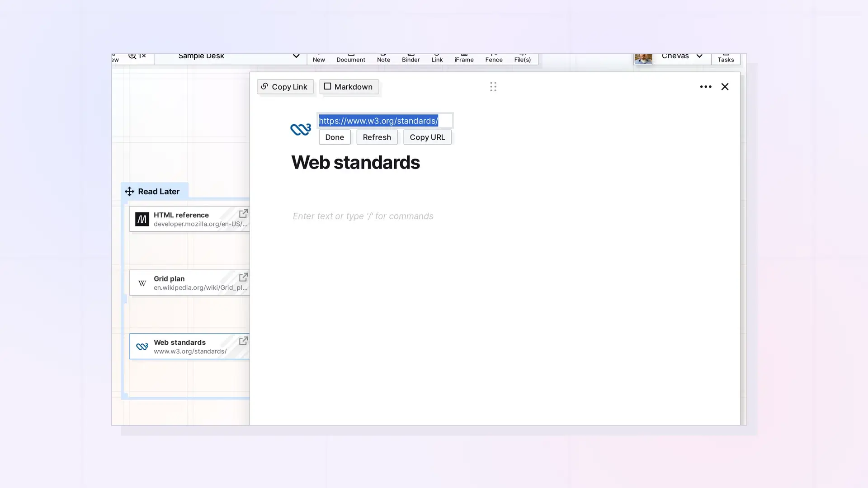Click the Read Later move handle icon
This screenshot has height=488, width=868.
pyautogui.click(x=129, y=192)
